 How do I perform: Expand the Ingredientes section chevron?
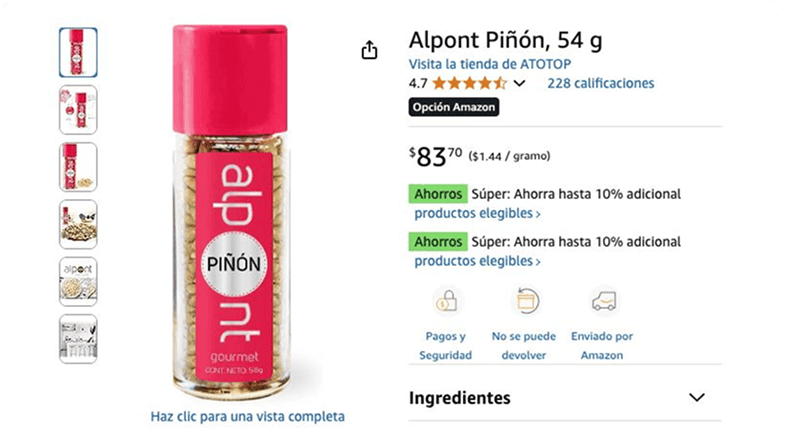tap(697, 398)
